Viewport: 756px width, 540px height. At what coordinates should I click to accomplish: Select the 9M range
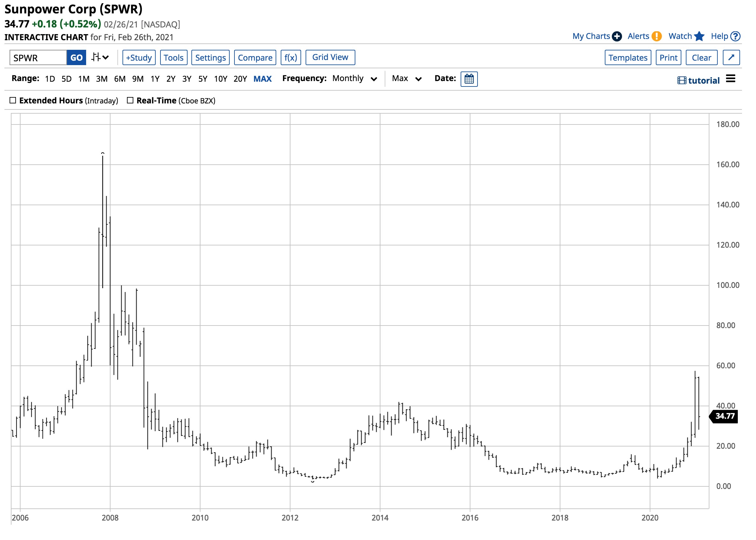click(x=137, y=79)
